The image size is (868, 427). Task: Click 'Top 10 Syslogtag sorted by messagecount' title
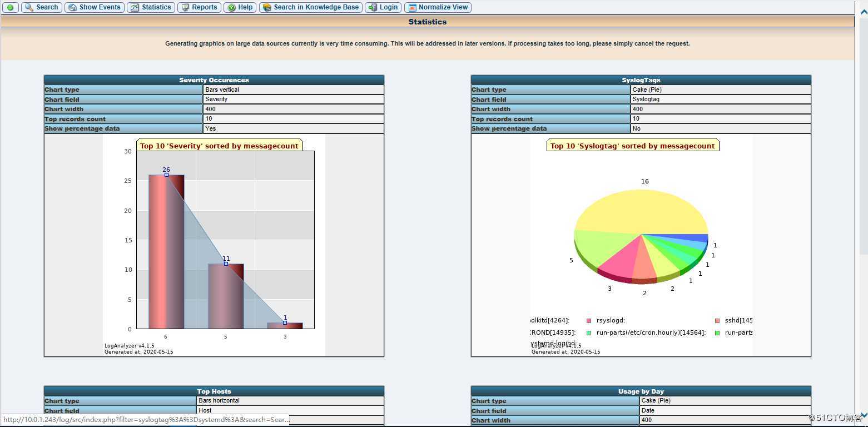(x=633, y=146)
